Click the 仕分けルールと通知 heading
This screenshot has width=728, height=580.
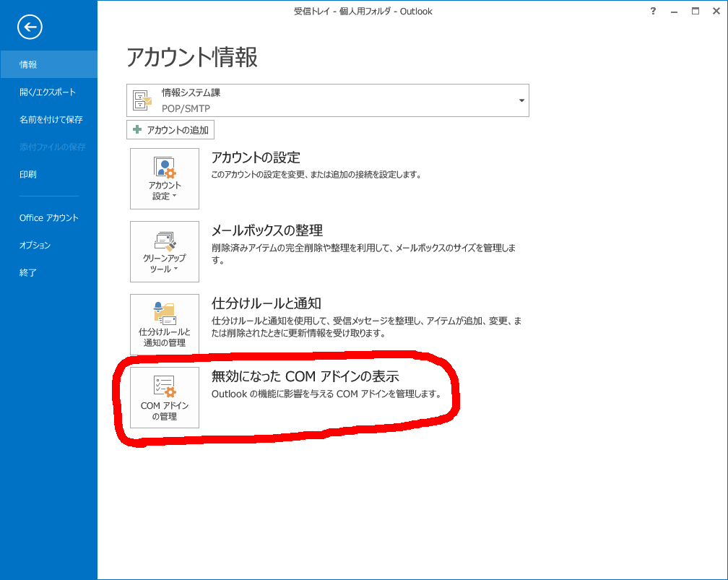click(x=266, y=303)
